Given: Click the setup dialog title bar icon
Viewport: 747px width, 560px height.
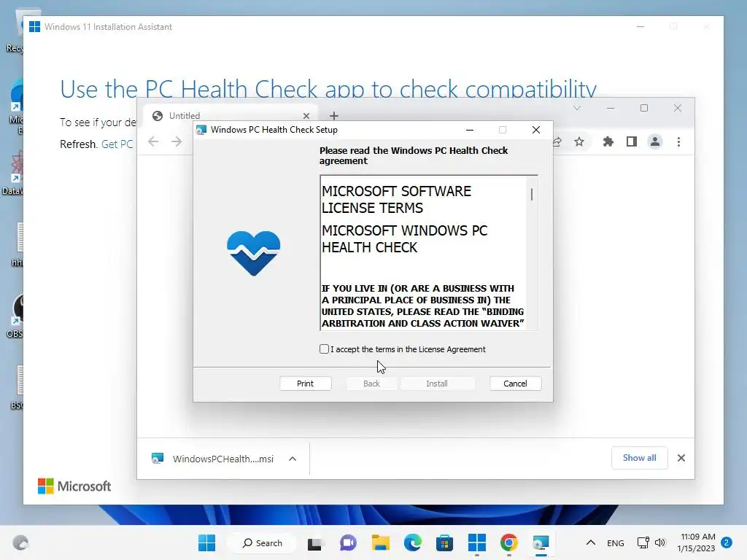Looking at the screenshot, I should (x=201, y=130).
